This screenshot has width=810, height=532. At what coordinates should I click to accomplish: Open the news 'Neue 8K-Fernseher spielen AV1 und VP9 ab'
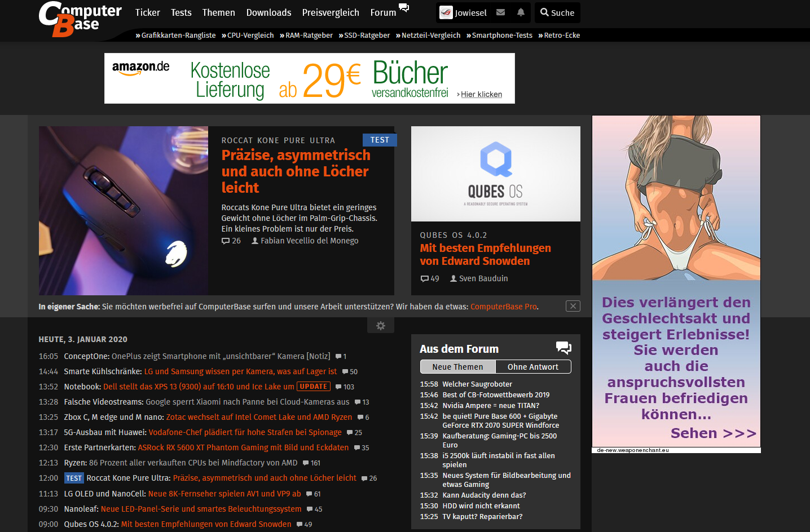224,494
